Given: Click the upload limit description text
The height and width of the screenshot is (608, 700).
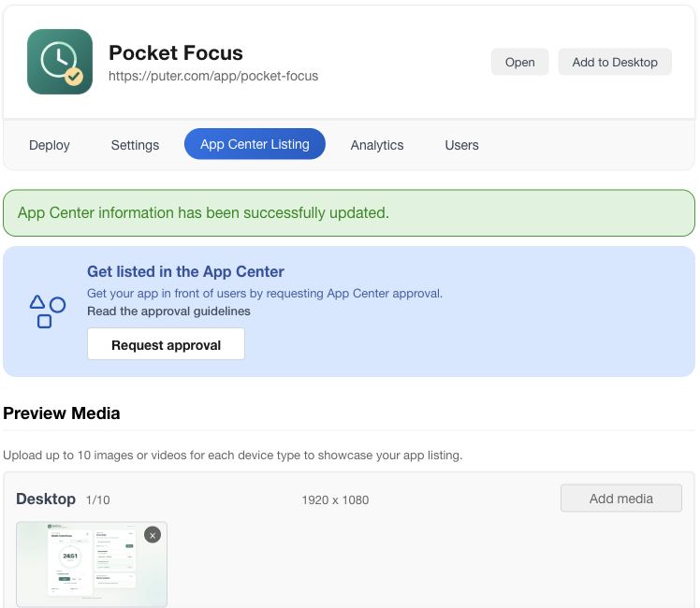Looking at the screenshot, I should tap(233, 455).
